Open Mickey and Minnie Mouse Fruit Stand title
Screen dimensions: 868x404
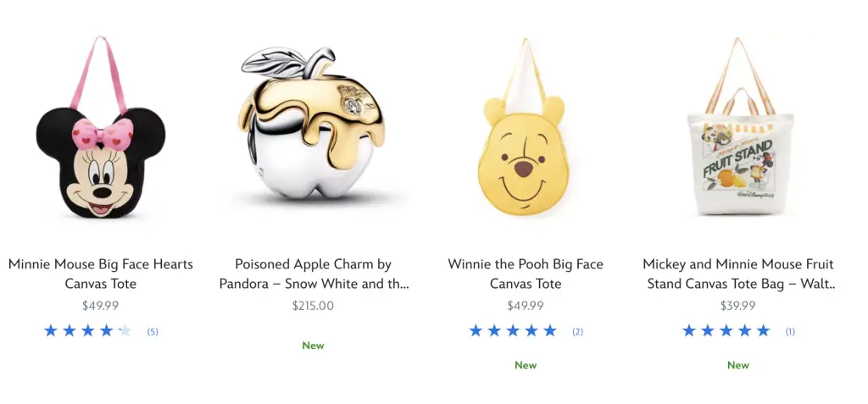click(738, 274)
